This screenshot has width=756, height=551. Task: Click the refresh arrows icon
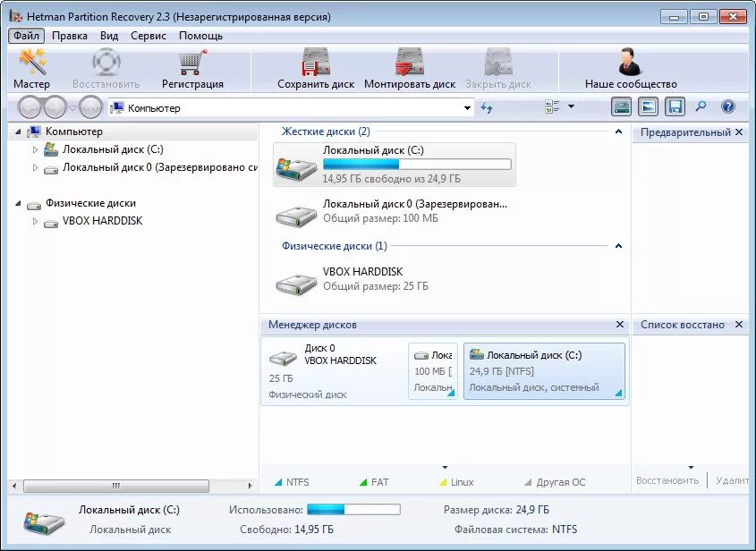[x=487, y=107]
